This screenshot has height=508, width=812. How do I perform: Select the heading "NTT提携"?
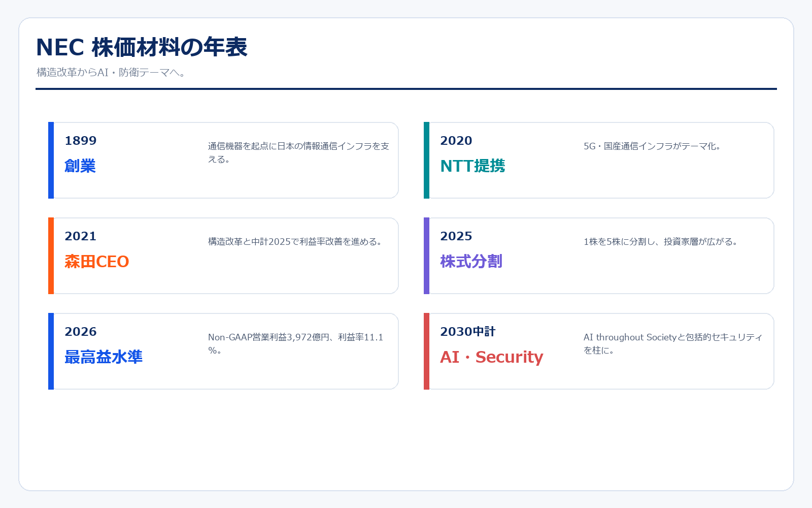[472, 166]
